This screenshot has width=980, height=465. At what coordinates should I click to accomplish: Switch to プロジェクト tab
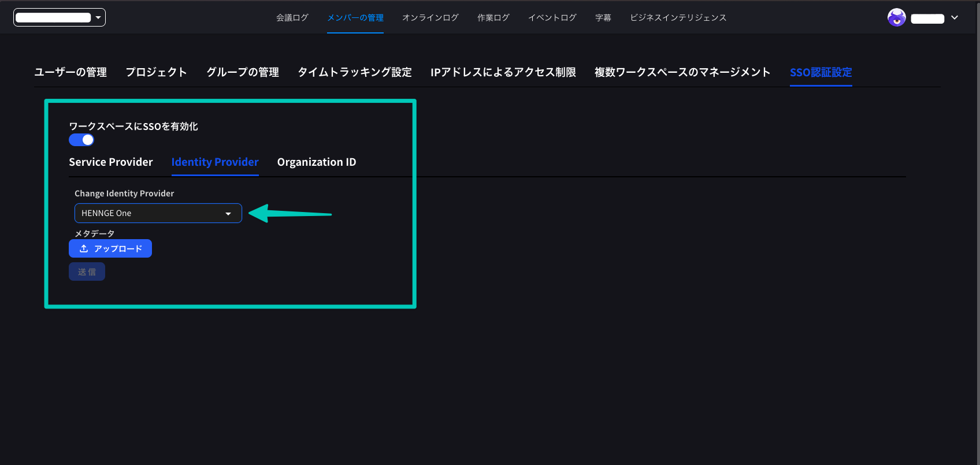157,72
